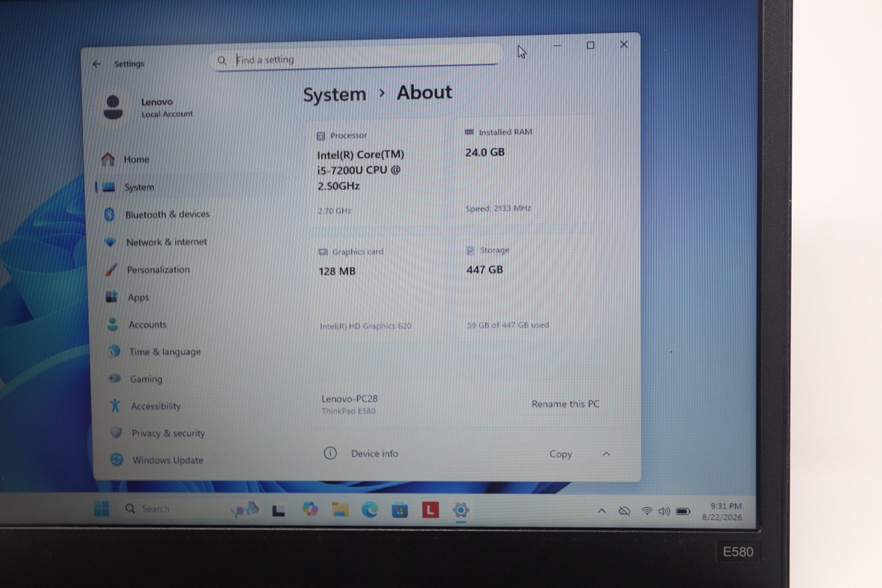Launch Copilot from the taskbar
882x588 pixels.
click(309, 509)
